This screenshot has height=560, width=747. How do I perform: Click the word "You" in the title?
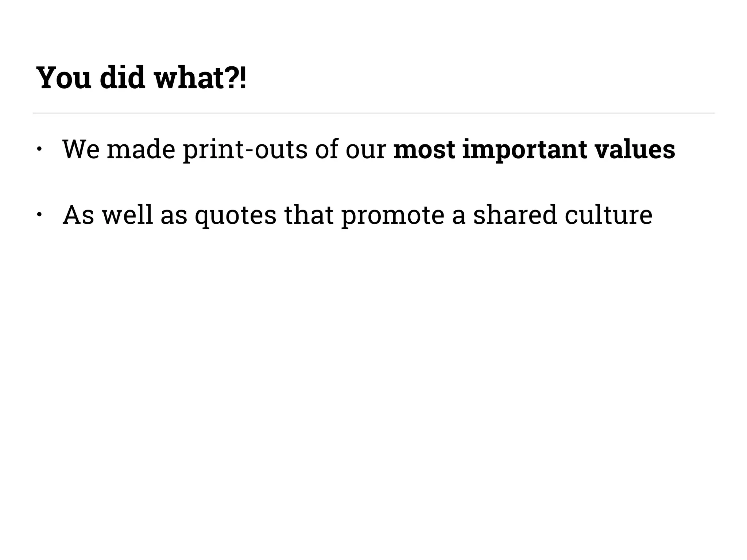(64, 78)
